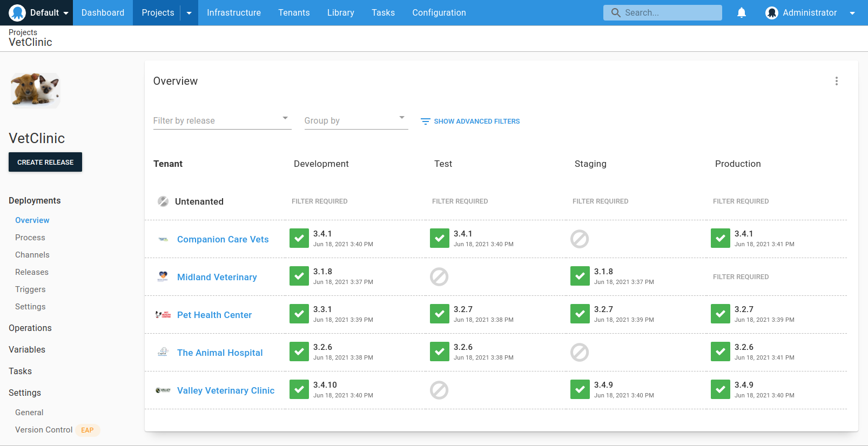Open Releases in the sidebar

32,272
